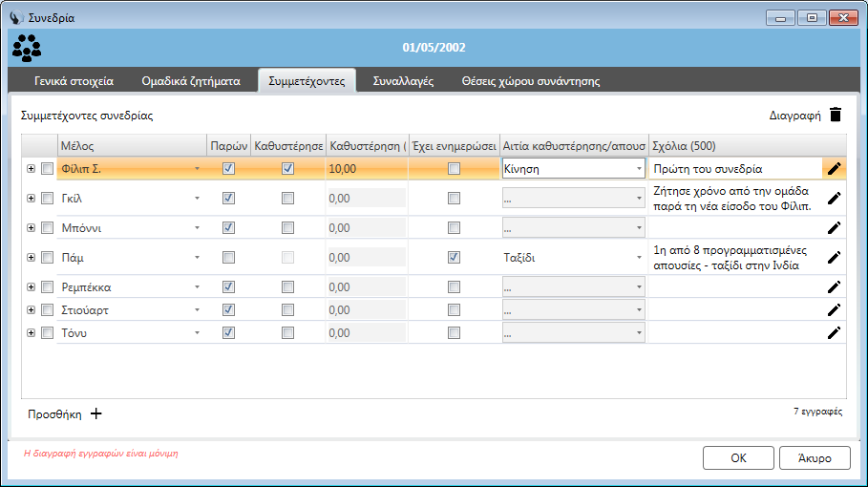Open reason dropdown in Στιούαρτ row
This screenshot has height=487, width=868.
tap(639, 310)
